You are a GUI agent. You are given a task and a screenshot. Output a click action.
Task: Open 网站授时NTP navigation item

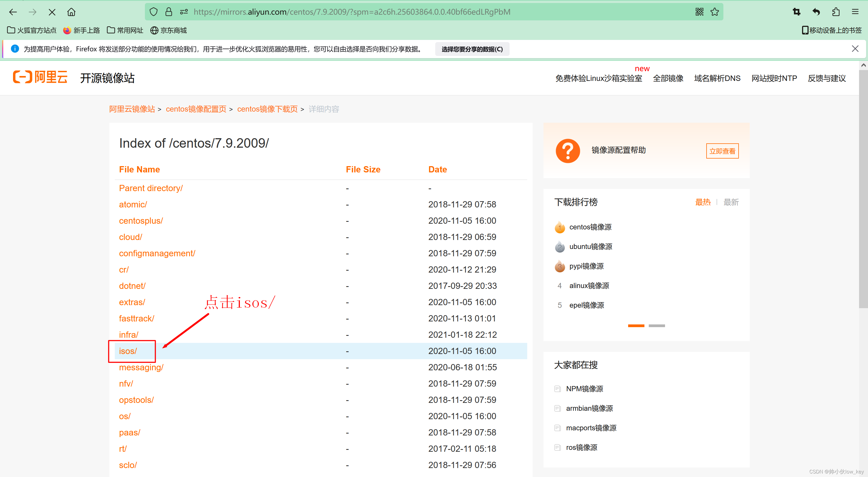point(774,78)
